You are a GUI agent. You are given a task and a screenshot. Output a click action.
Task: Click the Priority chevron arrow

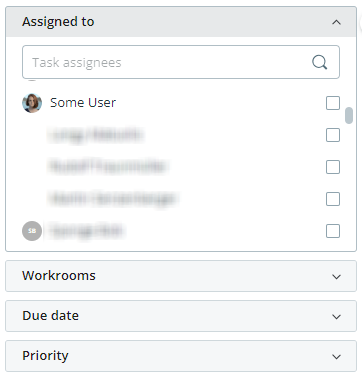[x=336, y=357]
